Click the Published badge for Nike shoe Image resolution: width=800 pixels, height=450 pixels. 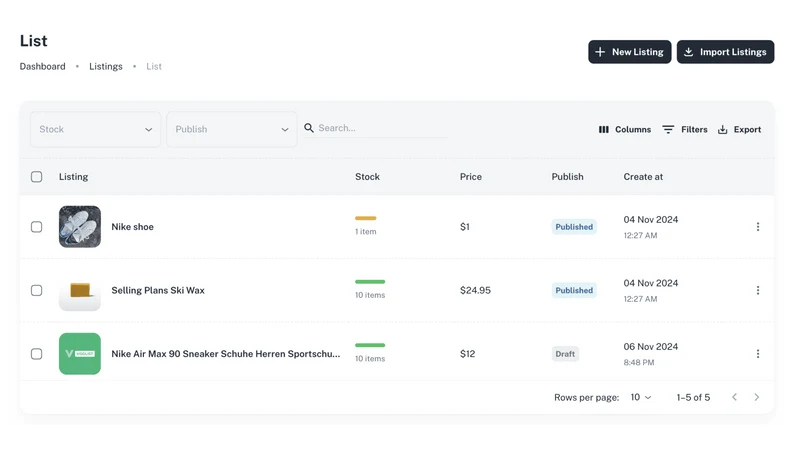click(x=574, y=227)
